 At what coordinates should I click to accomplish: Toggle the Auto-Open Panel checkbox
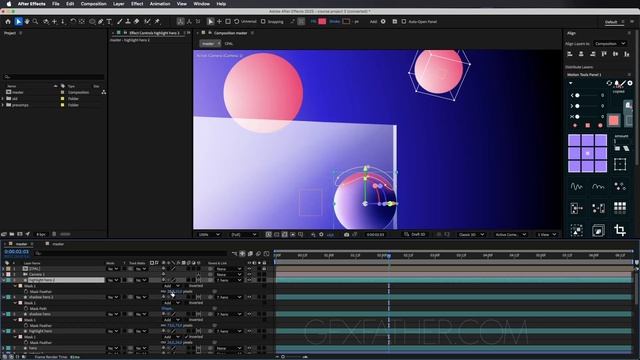(x=404, y=22)
